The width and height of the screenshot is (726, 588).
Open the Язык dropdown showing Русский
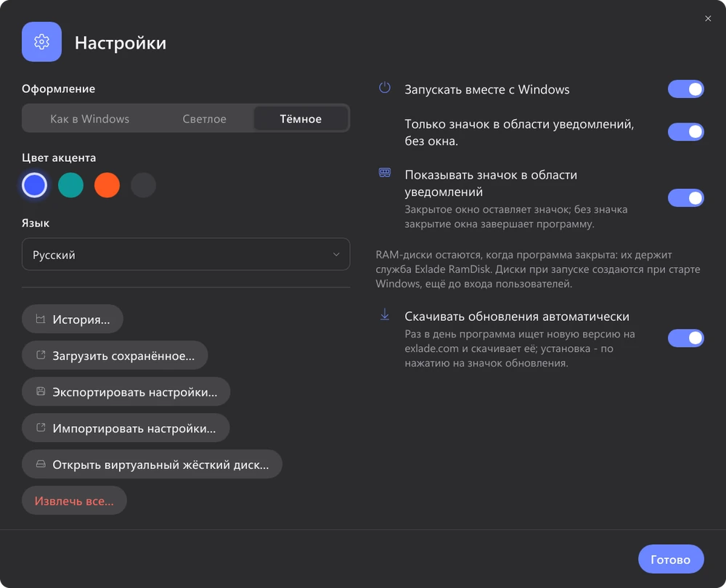(x=186, y=254)
